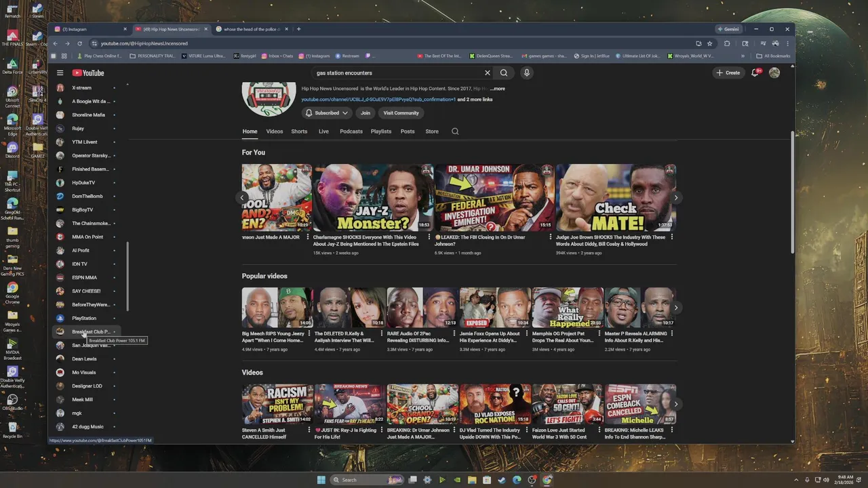Open the Subscribed notification dropdown

[x=327, y=113]
